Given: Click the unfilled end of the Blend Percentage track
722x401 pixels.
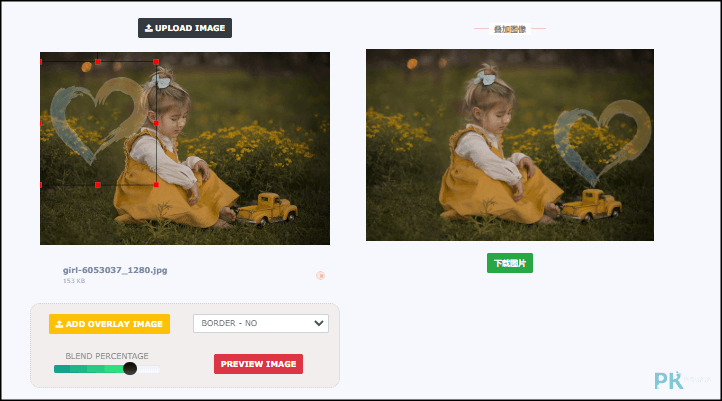Looking at the screenshot, I should pyautogui.click(x=149, y=369).
